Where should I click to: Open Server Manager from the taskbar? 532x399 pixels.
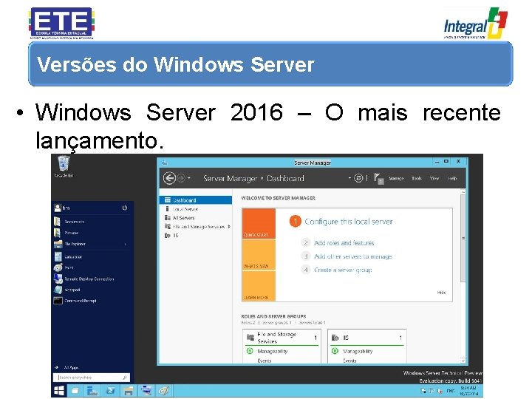point(92,391)
